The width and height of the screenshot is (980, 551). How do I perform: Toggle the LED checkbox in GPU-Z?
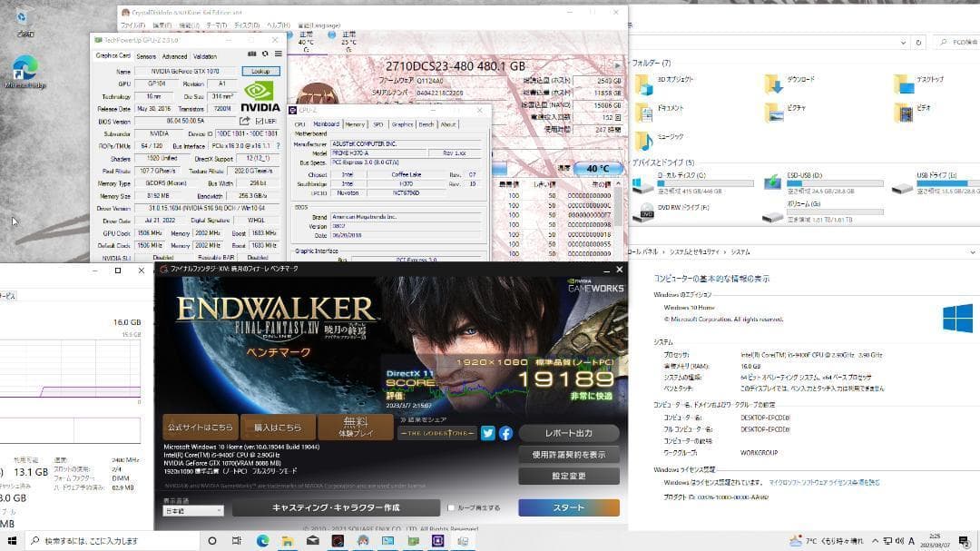point(260,119)
